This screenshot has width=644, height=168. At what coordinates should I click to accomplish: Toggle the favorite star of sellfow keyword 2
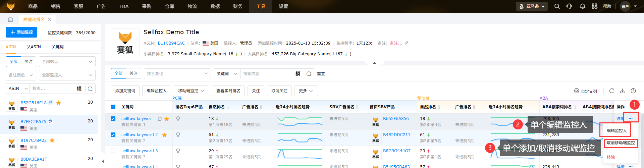pos(164,135)
